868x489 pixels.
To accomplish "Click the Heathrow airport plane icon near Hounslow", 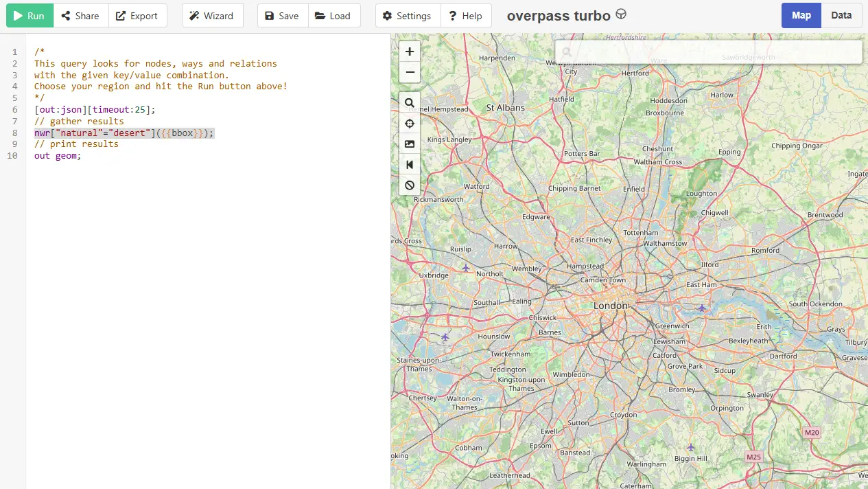I will (445, 337).
